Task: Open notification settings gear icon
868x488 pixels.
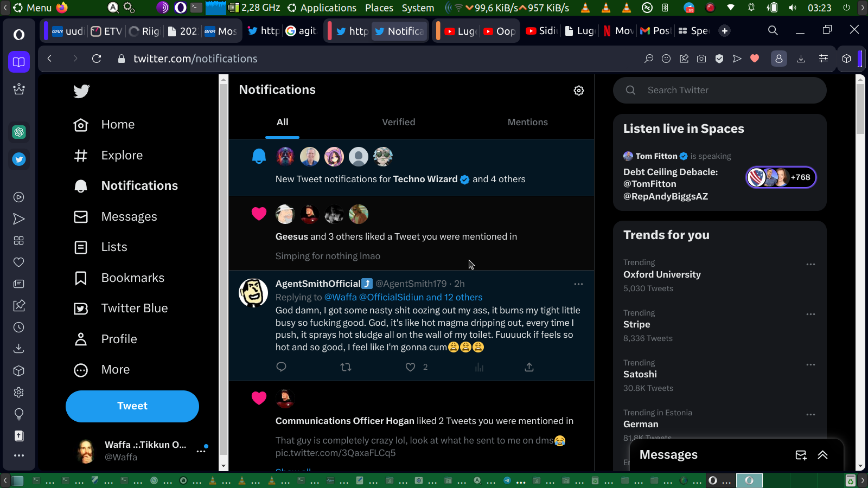Action: point(579,91)
